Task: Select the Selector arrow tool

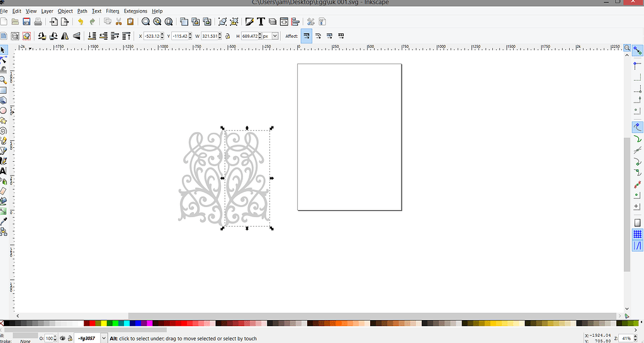Action: 3,50
